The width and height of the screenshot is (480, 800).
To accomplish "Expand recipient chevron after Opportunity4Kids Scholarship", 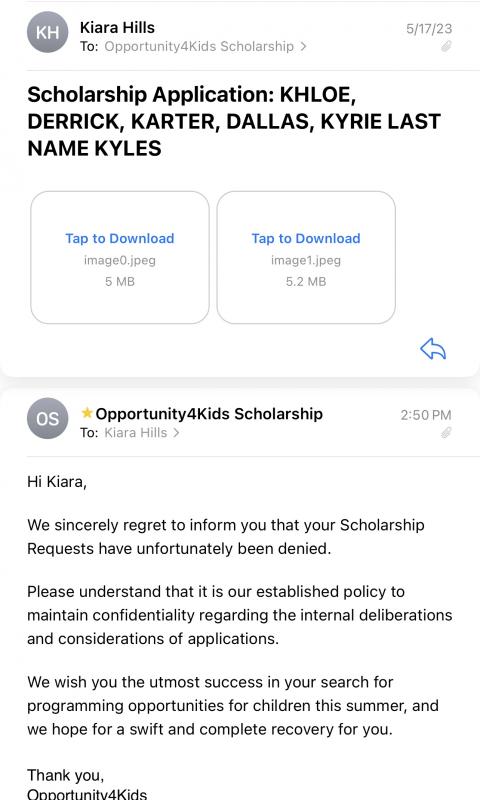I will tap(304, 46).
